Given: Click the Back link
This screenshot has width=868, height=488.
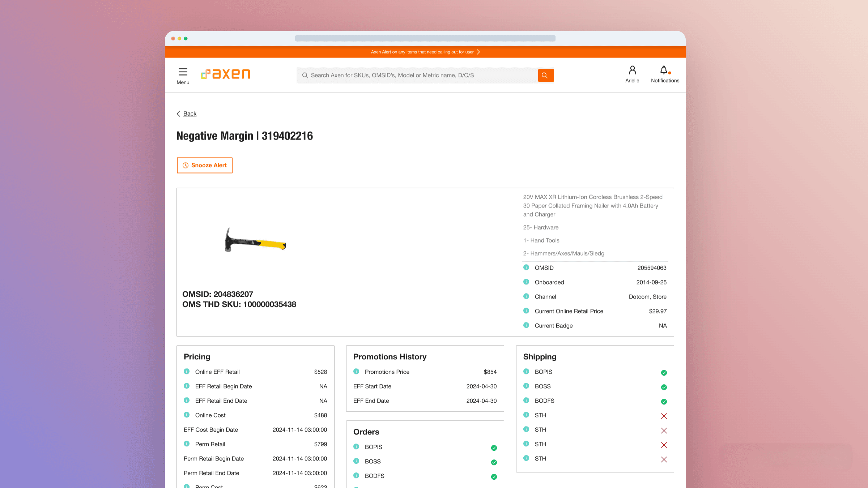Looking at the screenshot, I should tap(190, 114).
